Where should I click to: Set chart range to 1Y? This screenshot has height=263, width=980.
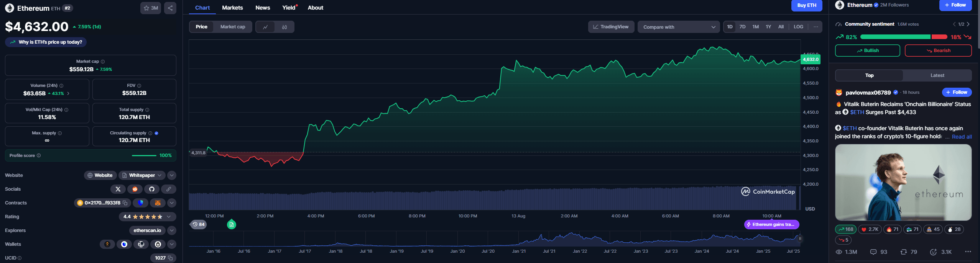768,27
